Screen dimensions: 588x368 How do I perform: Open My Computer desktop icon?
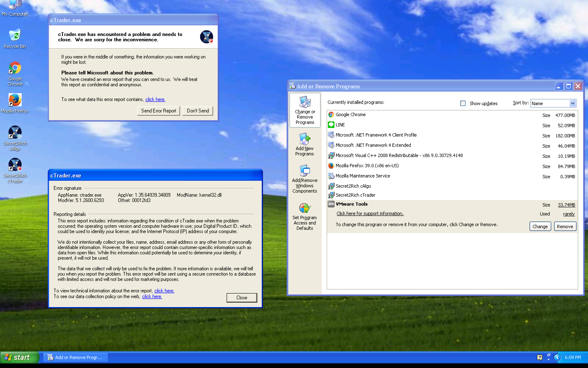14,9
